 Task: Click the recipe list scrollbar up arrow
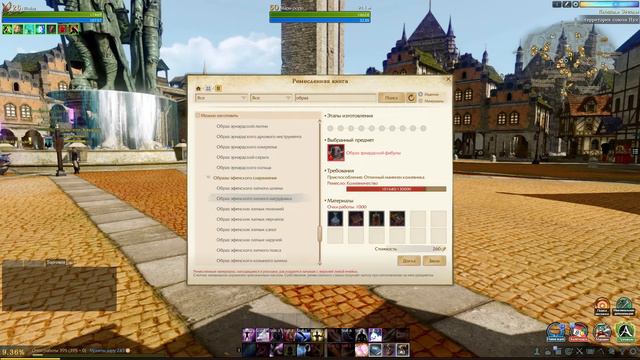tap(320, 122)
